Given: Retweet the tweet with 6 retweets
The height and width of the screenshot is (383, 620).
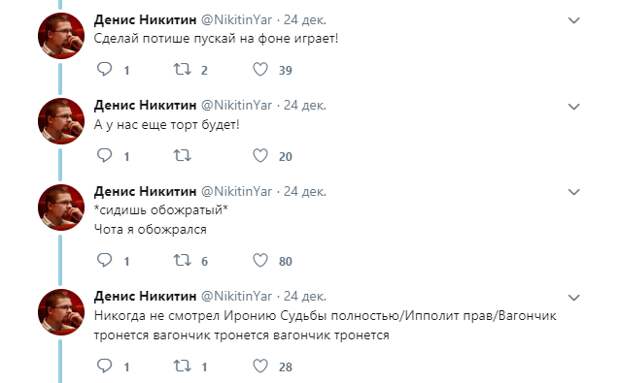Looking at the screenshot, I should pyautogui.click(x=183, y=260).
